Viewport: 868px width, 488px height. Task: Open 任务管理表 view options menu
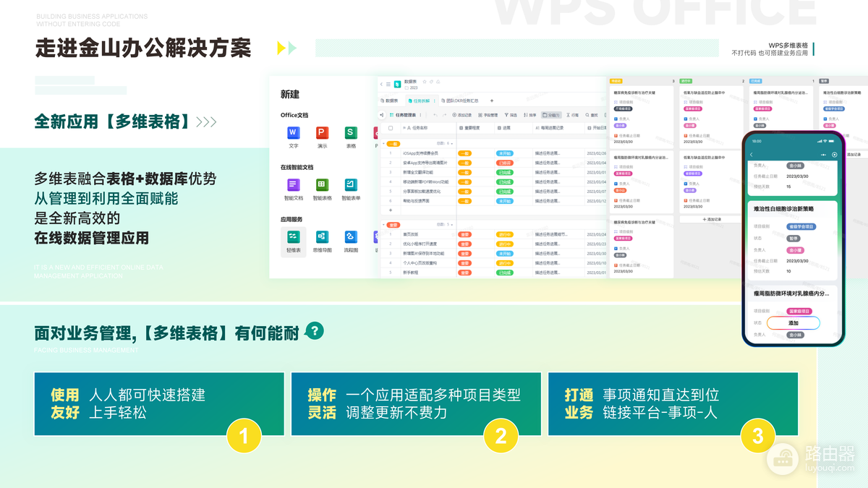[x=421, y=115]
